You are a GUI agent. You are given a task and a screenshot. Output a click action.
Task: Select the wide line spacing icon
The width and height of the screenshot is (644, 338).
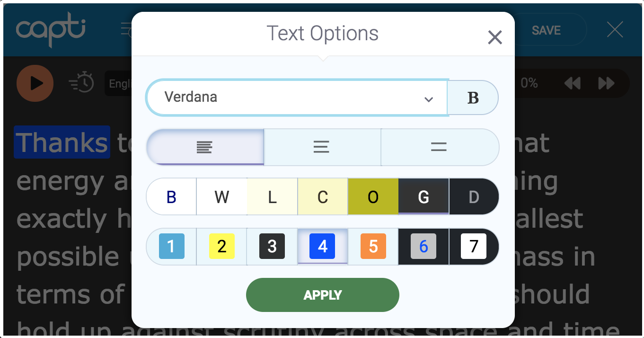440,147
